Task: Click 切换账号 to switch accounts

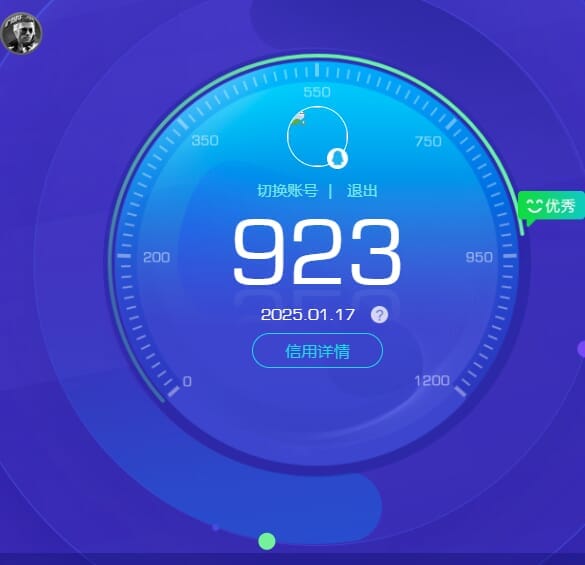Action: point(288,191)
